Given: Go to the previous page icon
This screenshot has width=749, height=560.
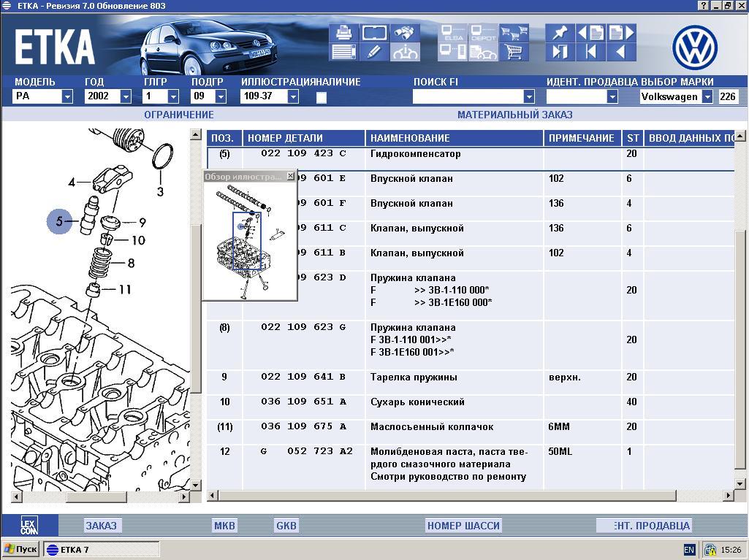Looking at the screenshot, I should pyautogui.click(x=590, y=33).
